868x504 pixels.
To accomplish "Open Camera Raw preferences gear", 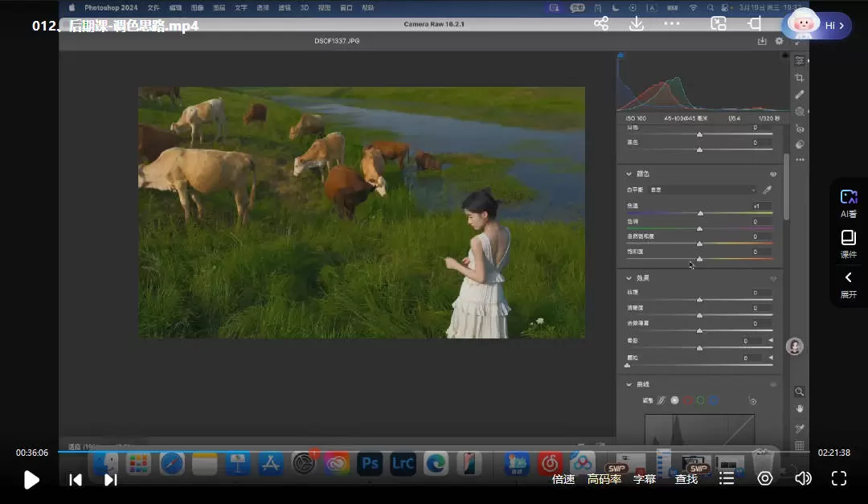I will pyautogui.click(x=780, y=41).
